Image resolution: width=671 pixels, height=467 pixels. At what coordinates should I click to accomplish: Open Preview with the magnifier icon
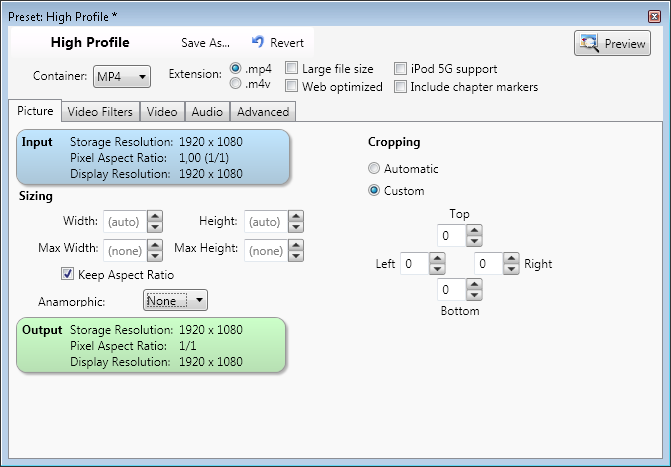click(x=612, y=43)
